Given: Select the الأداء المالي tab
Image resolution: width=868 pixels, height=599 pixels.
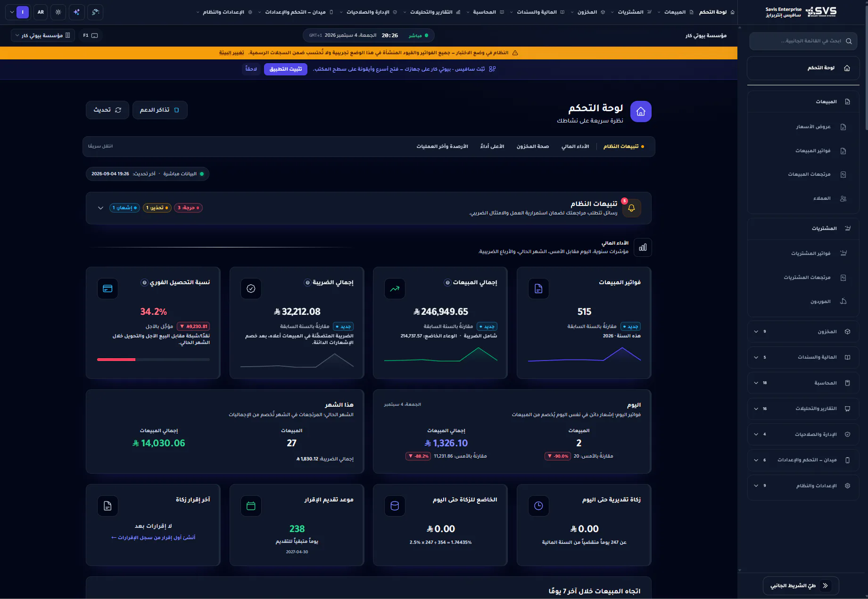Looking at the screenshot, I should pyautogui.click(x=575, y=147).
